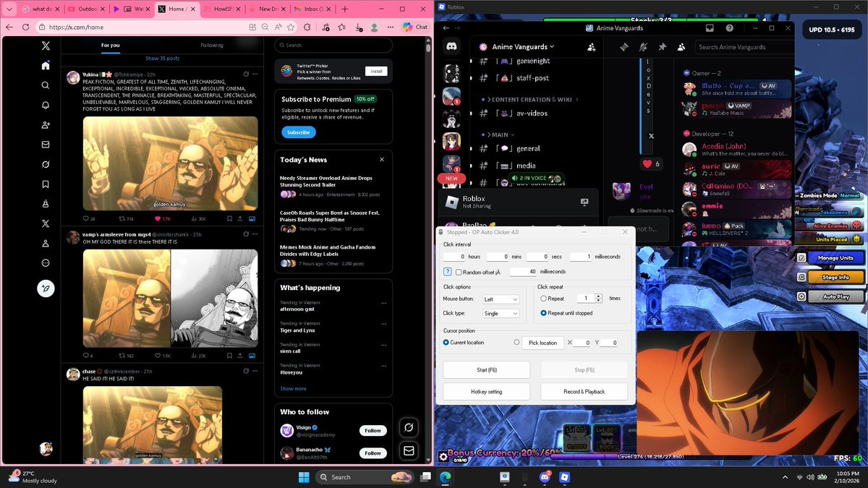Select Repeat until stopped radio button
This screenshot has width=868, height=488.
(x=544, y=313)
